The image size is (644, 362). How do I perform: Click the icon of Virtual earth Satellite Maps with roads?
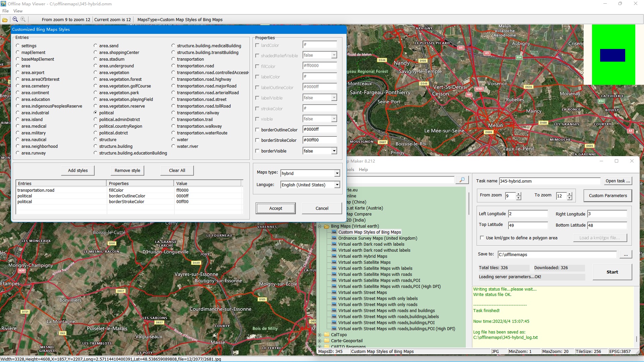pos(334,274)
